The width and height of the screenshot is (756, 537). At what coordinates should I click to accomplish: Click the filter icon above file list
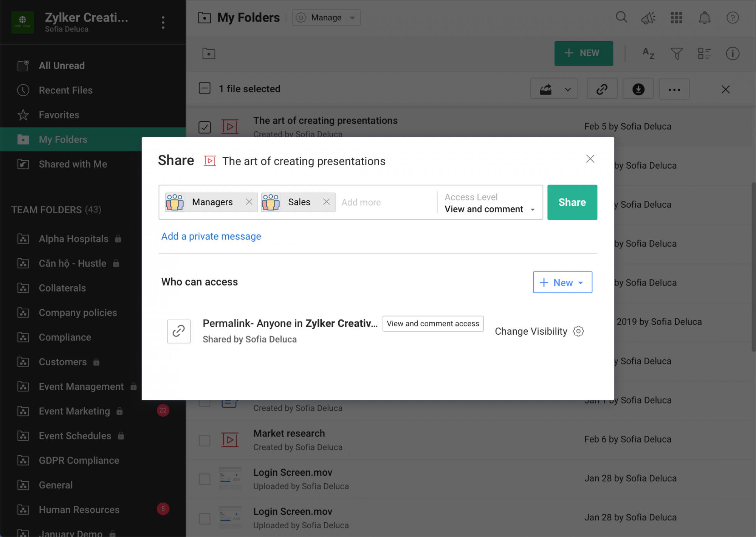click(x=677, y=54)
